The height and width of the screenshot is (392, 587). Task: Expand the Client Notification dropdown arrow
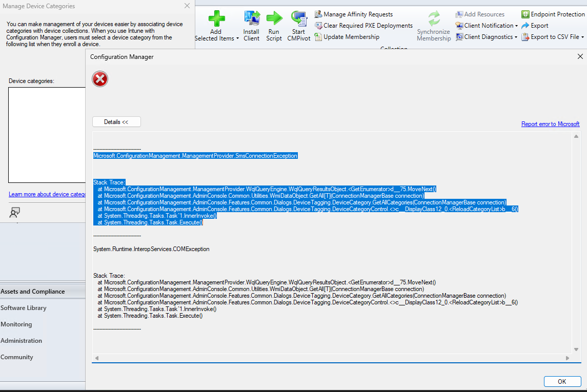(x=516, y=26)
